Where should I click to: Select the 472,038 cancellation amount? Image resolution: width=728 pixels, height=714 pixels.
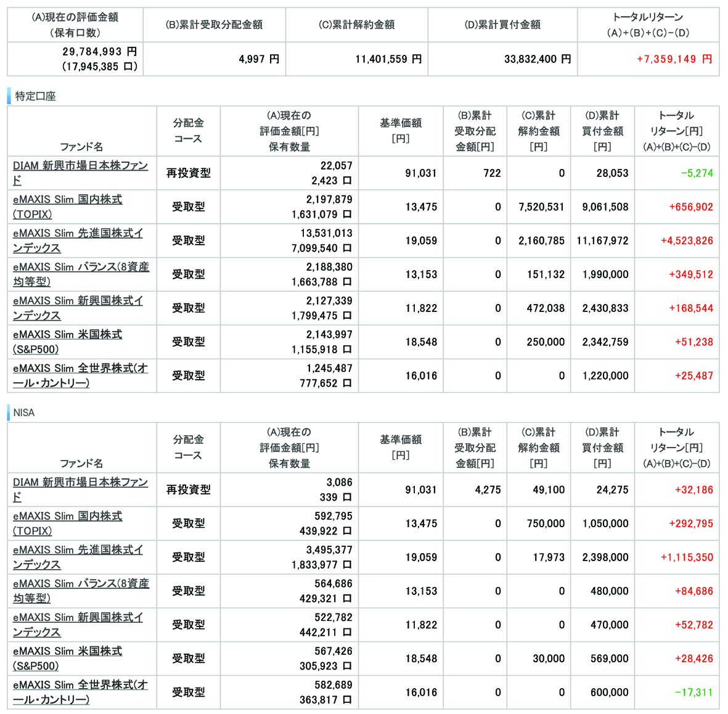546,308
